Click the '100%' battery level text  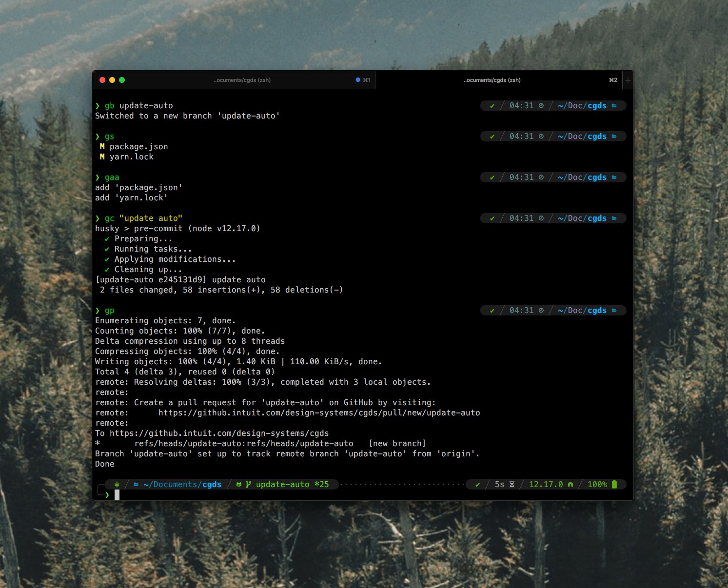click(597, 484)
